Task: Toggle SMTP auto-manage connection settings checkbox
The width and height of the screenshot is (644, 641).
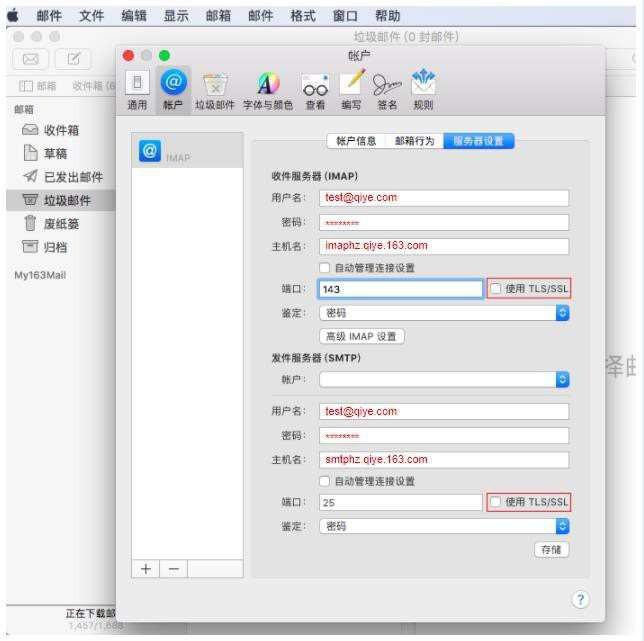Action: [x=324, y=481]
